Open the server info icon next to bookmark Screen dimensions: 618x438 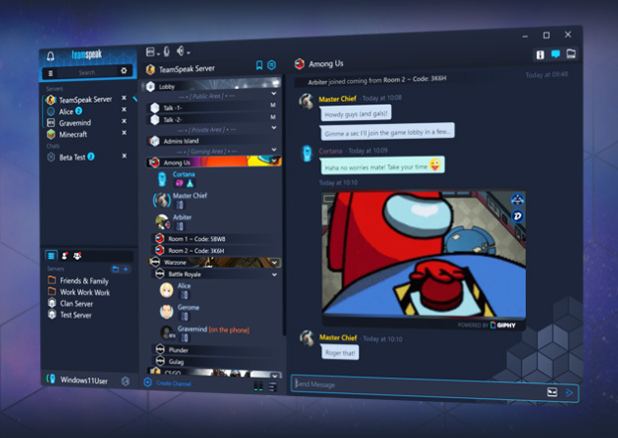[x=272, y=65]
